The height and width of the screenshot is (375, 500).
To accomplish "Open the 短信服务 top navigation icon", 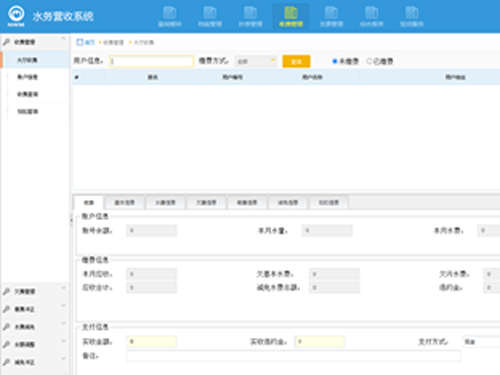I will 412,13.
